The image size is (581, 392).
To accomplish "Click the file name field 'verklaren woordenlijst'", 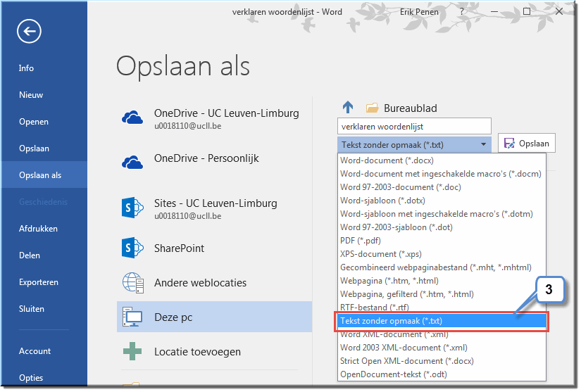I will click(414, 127).
